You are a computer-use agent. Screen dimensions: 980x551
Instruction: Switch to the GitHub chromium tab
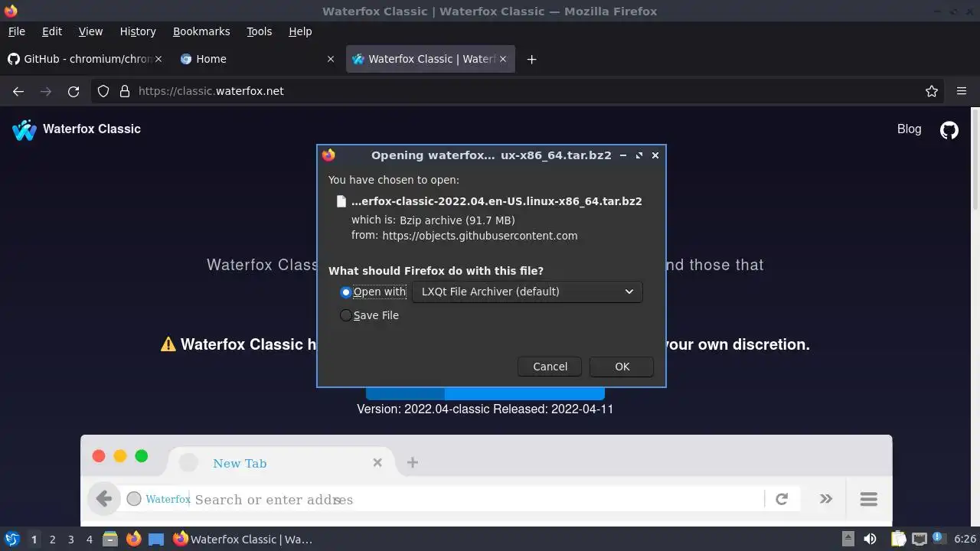click(x=84, y=59)
